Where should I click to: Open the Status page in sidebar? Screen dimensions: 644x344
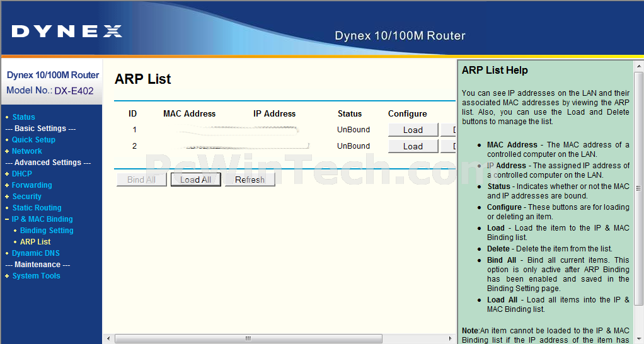[x=23, y=117]
